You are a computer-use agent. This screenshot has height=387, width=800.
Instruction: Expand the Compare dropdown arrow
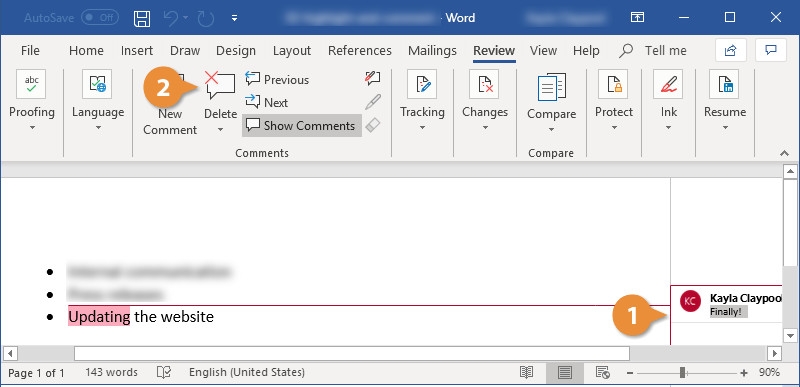tap(552, 130)
